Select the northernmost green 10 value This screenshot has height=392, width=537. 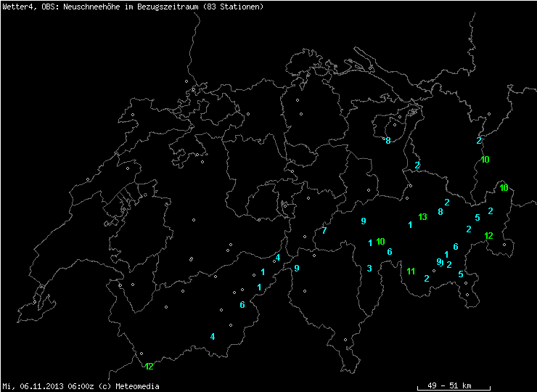(x=485, y=160)
